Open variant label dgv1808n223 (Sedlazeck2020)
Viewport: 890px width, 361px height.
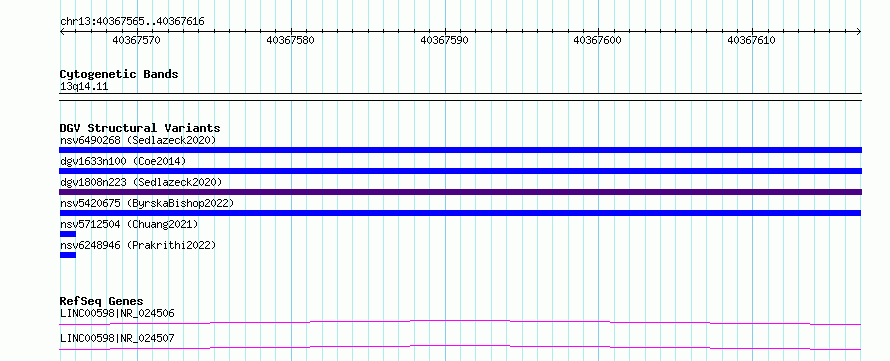pyautogui.click(x=141, y=182)
